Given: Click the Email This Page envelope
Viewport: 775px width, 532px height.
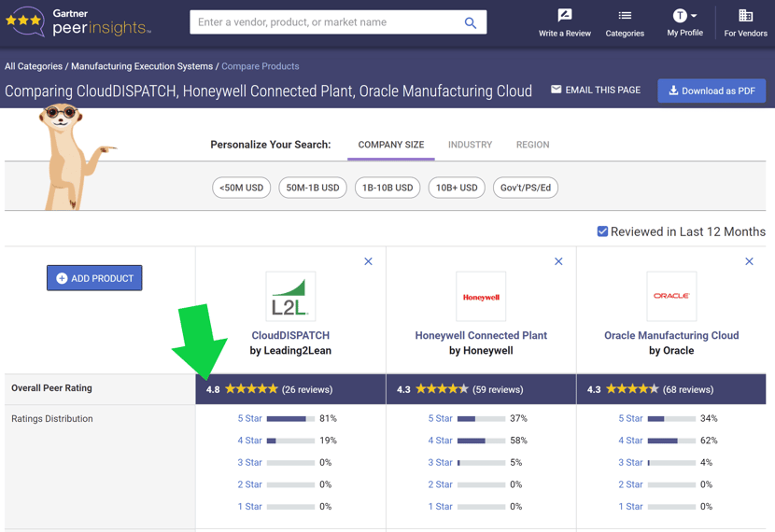Looking at the screenshot, I should coord(557,90).
